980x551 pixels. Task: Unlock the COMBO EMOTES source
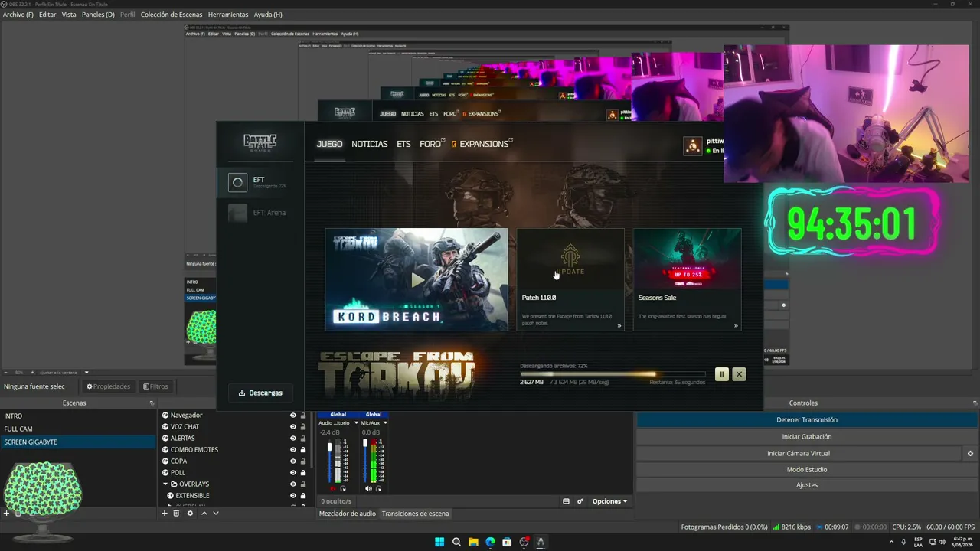(303, 450)
